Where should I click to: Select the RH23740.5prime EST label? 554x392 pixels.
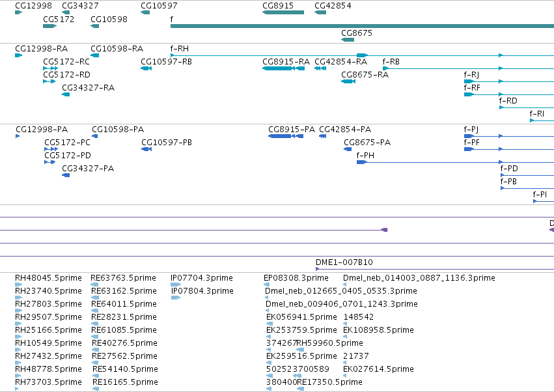point(48,291)
